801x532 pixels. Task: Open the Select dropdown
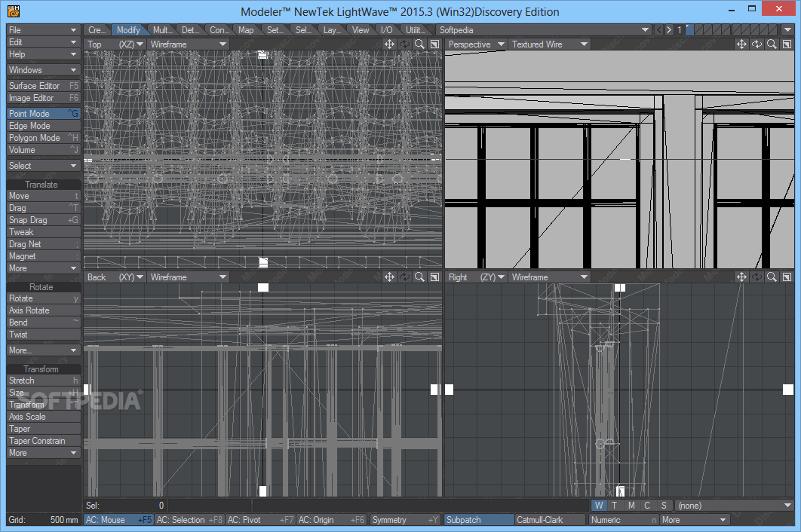point(44,166)
